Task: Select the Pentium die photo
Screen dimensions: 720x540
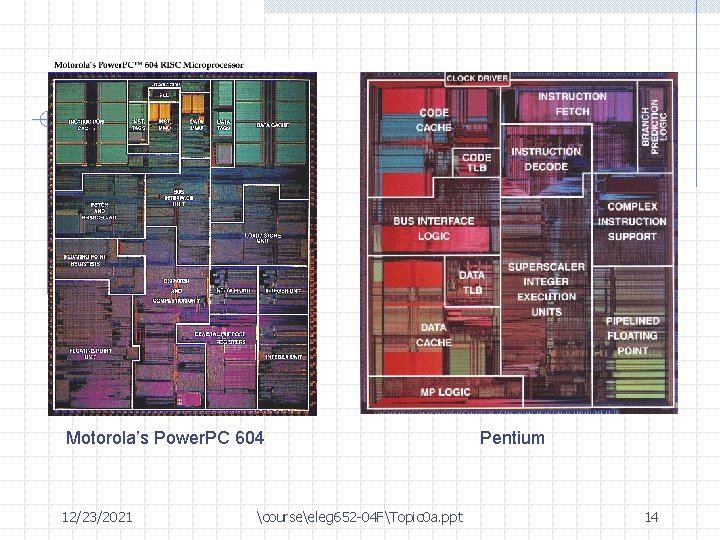Action: click(519, 243)
